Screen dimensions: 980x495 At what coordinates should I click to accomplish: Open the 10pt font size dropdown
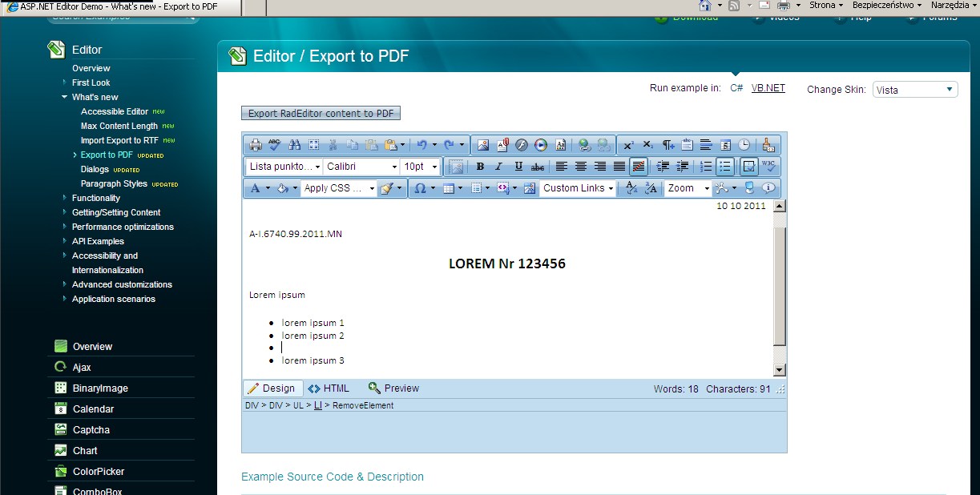(x=421, y=167)
